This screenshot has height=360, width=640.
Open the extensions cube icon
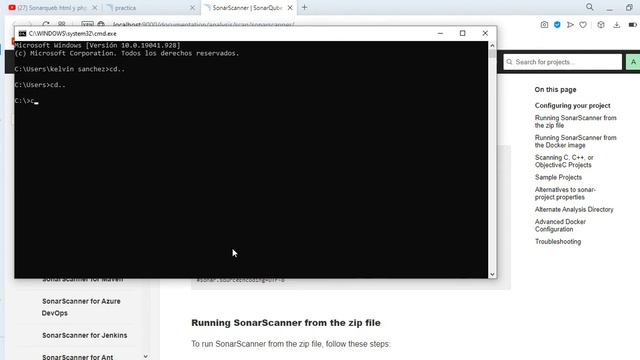[x=601, y=25]
